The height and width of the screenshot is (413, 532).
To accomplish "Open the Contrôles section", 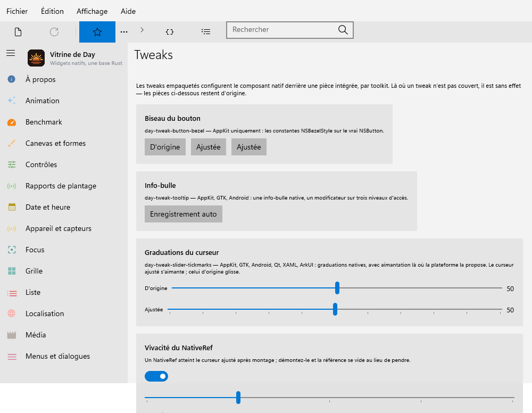I will click(x=64, y=164).
